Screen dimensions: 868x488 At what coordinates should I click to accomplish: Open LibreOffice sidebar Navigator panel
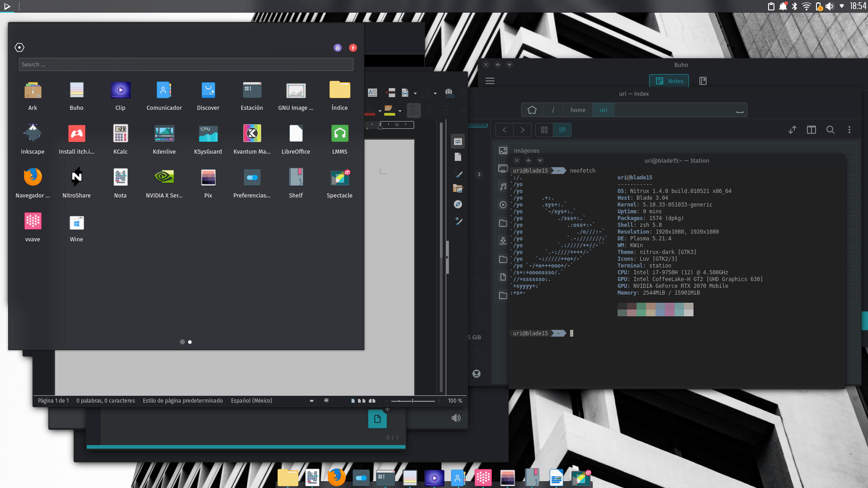[x=458, y=204]
